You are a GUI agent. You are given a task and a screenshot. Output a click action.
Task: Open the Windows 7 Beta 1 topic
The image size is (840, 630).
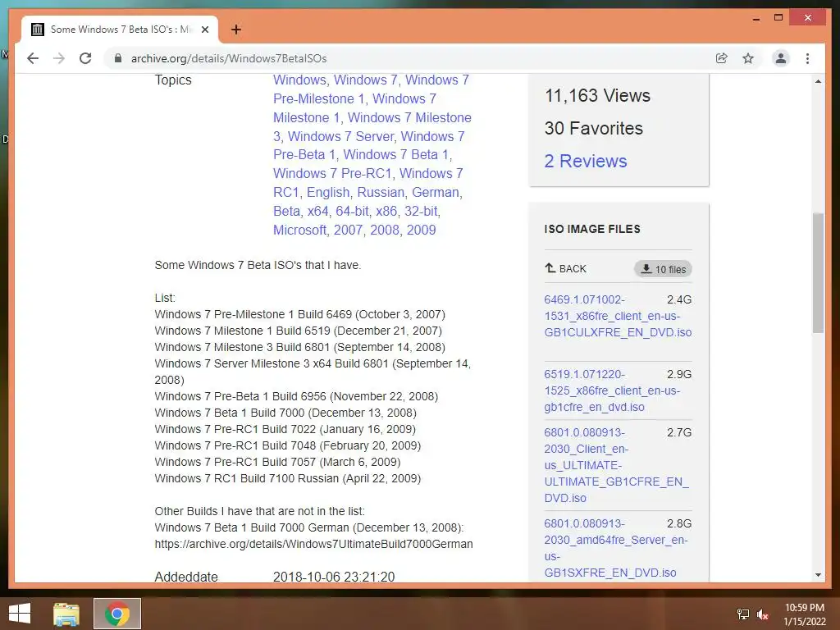point(395,155)
